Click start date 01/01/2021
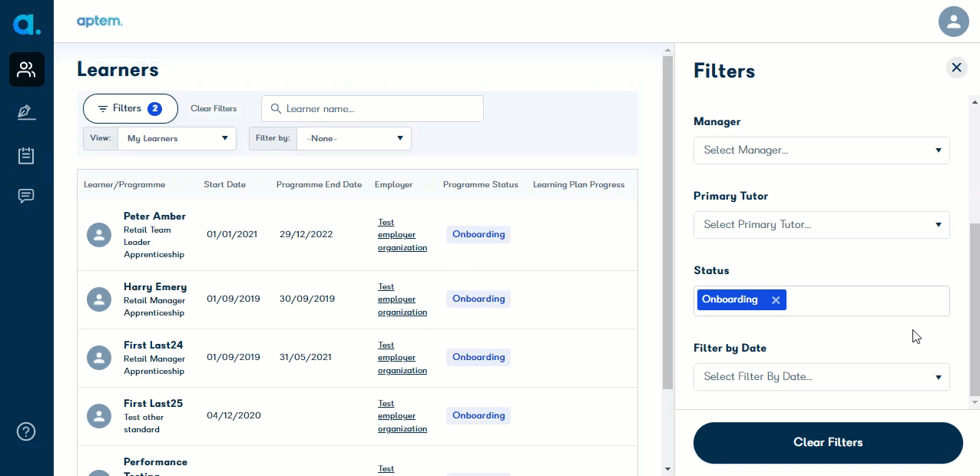 [x=233, y=235]
